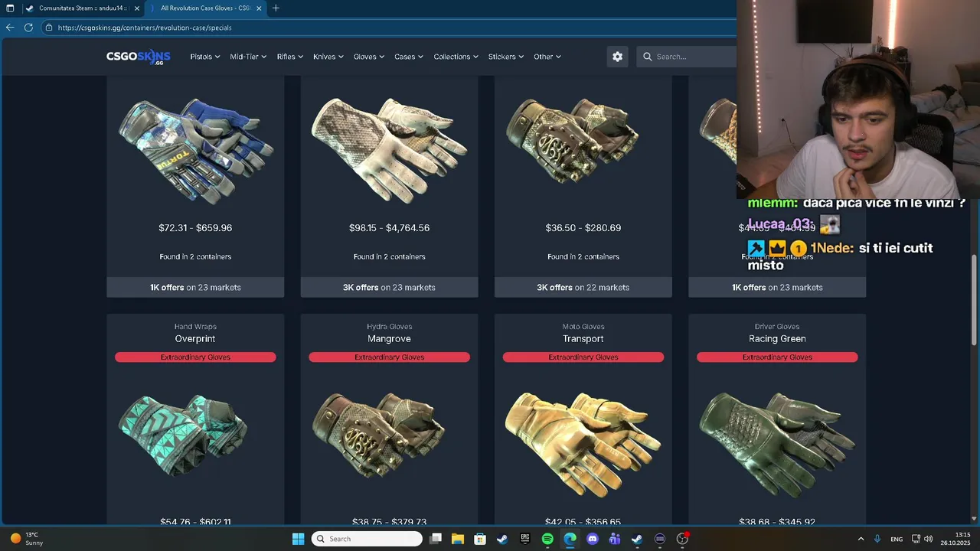Open a new browser tab

point(276,8)
